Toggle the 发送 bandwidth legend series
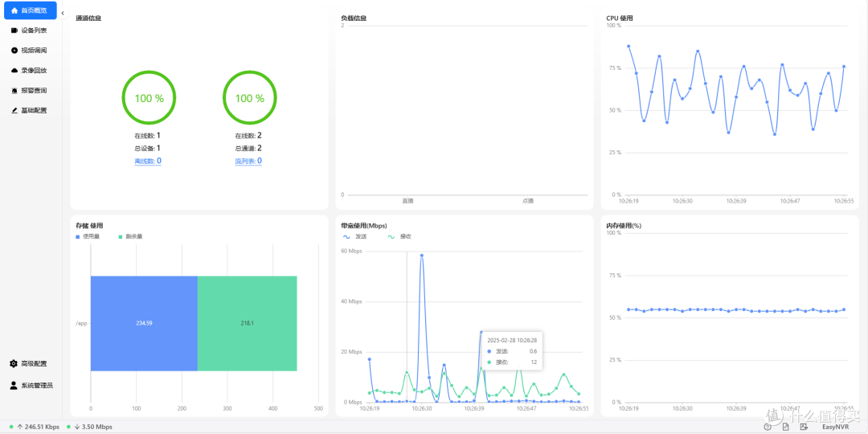The width and height of the screenshot is (868, 434). (x=354, y=236)
